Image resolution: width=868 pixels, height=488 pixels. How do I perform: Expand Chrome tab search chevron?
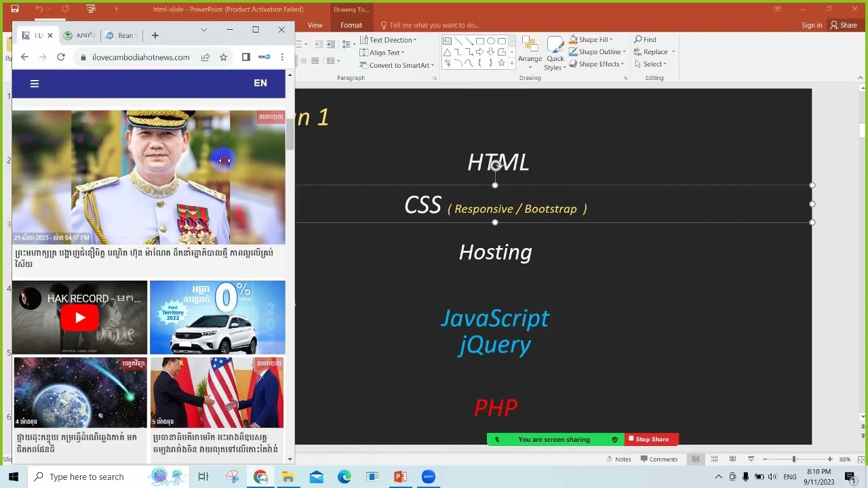tap(203, 30)
